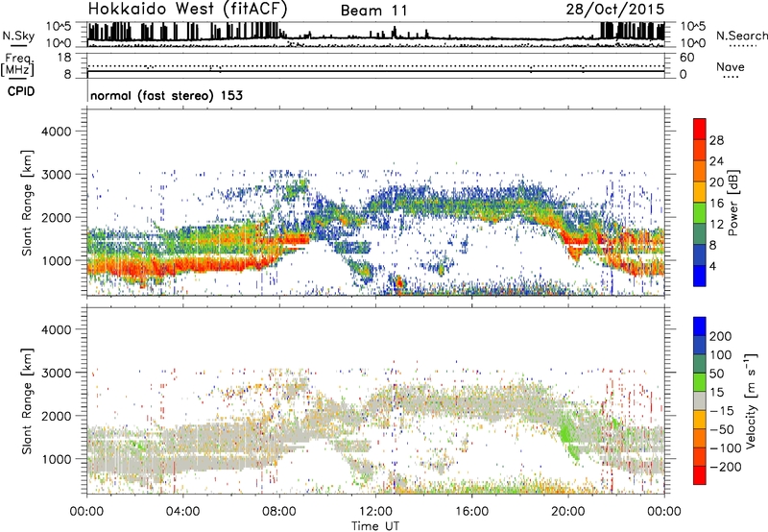Click the red -200 velocity colorbar segment
The height and width of the screenshot is (532, 768).
(x=700, y=475)
